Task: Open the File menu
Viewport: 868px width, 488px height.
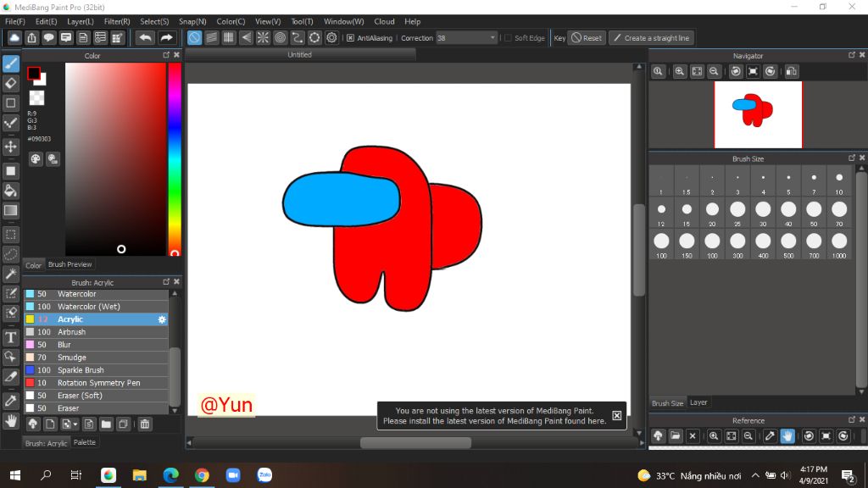Action: click(x=15, y=21)
